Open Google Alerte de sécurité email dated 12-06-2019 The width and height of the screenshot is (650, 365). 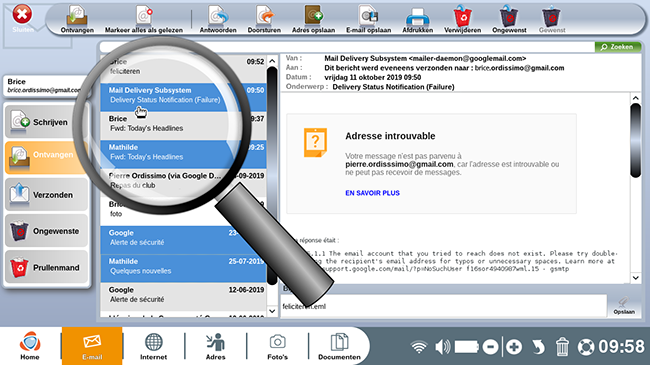click(183, 297)
